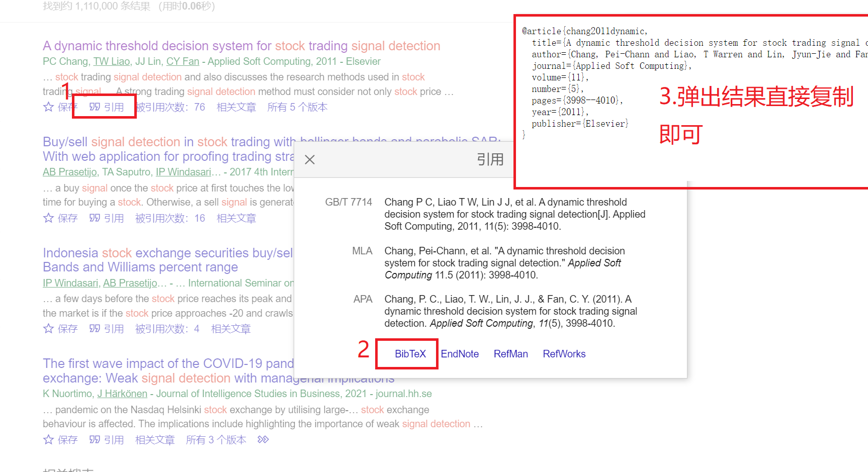The image size is (868, 472).
Task: Open related articles for the 16-citation result
Action: pyautogui.click(x=236, y=218)
